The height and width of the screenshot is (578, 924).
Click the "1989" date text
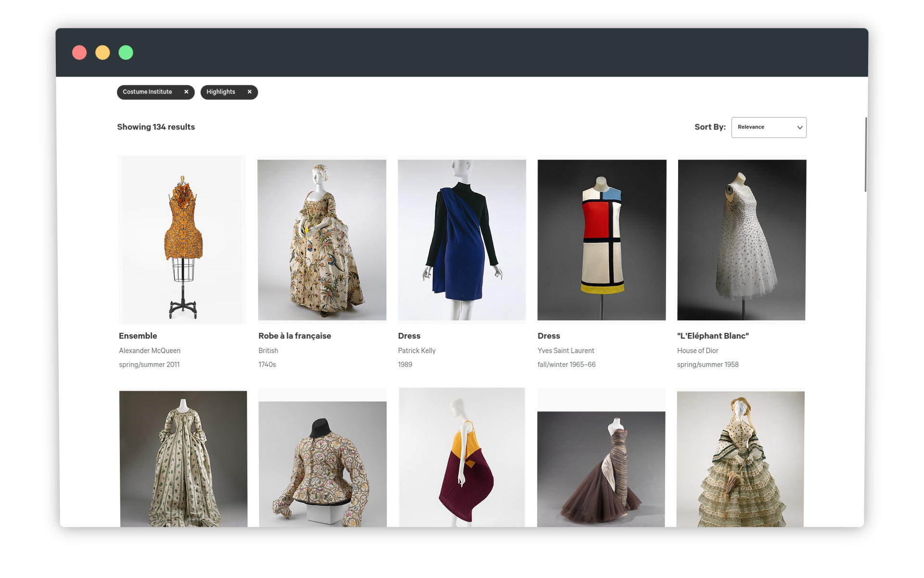pyautogui.click(x=405, y=365)
